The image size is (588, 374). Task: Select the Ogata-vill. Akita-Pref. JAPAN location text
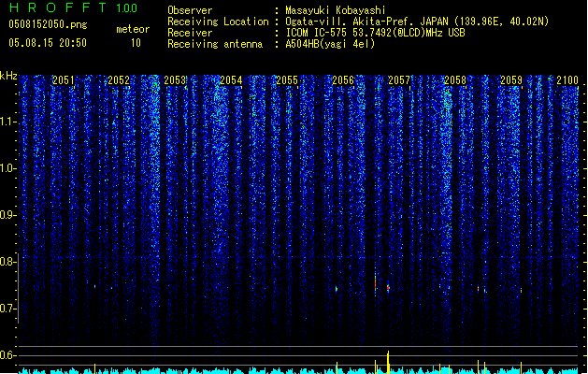pyautogui.click(x=417, y=22)
